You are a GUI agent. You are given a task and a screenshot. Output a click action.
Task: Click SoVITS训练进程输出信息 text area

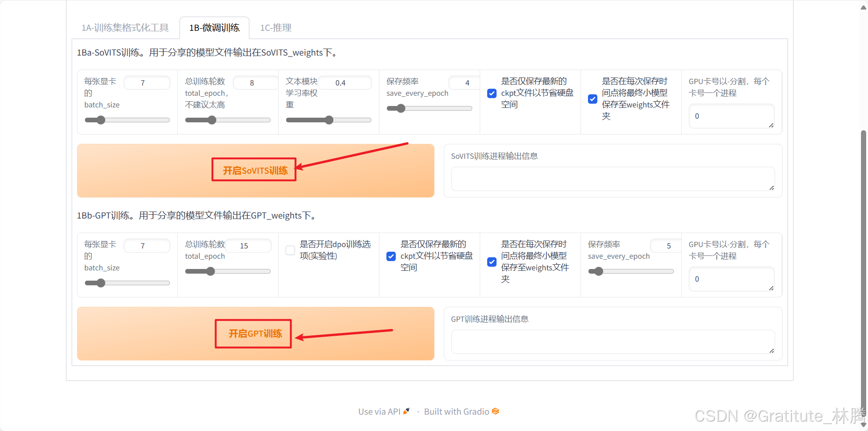click(x=613, y=179)
